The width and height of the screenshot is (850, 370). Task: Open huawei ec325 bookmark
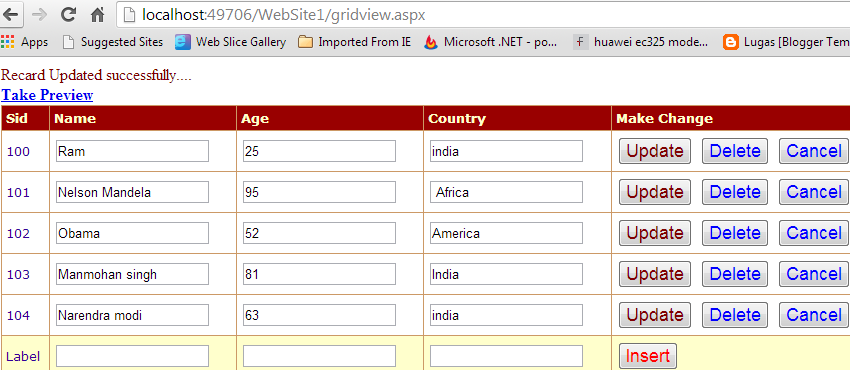tap(641, 42)
